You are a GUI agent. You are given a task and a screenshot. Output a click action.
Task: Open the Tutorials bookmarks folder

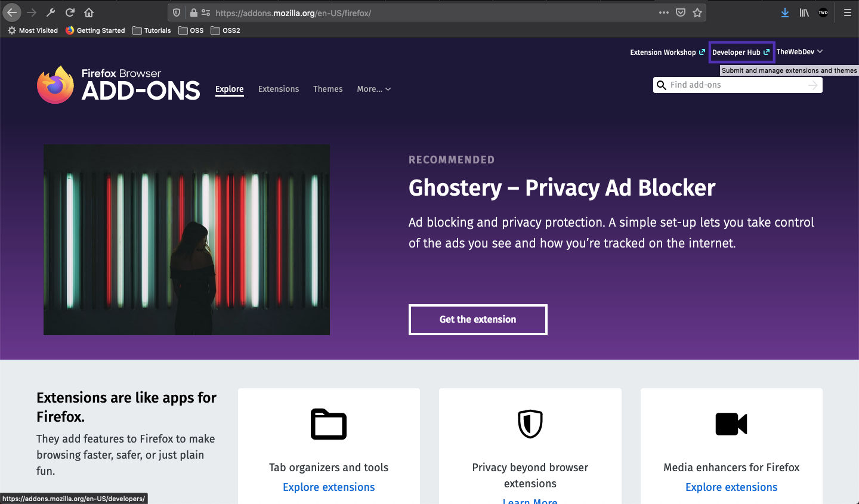152,30
